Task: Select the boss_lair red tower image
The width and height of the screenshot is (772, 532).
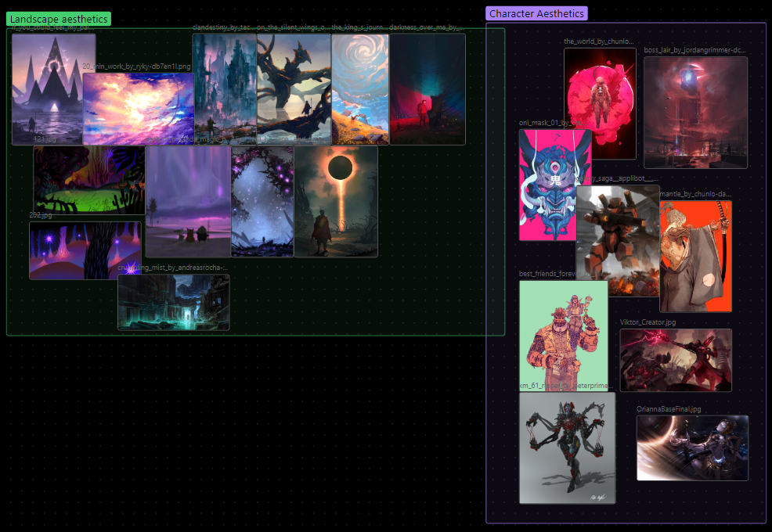Action: [x=696, y=113]
